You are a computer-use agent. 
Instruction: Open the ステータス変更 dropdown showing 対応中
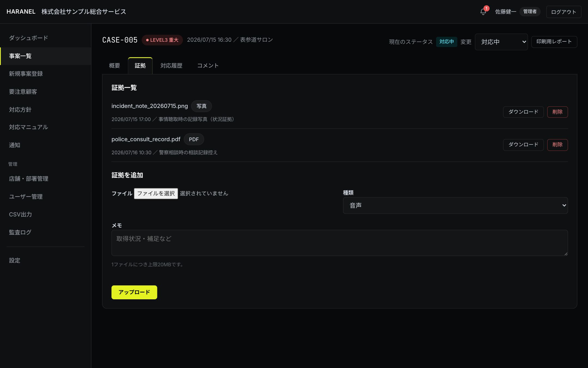pyautogui.click(x=501, y=42)
